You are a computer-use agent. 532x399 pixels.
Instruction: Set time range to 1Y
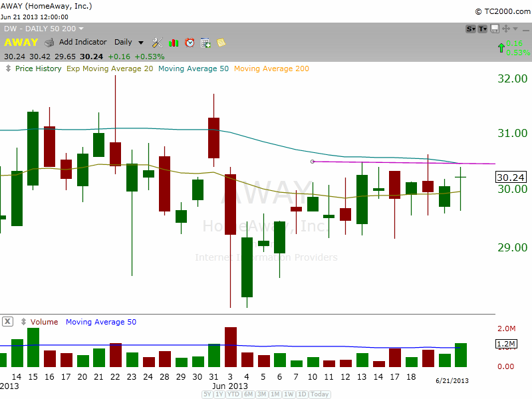219,394
